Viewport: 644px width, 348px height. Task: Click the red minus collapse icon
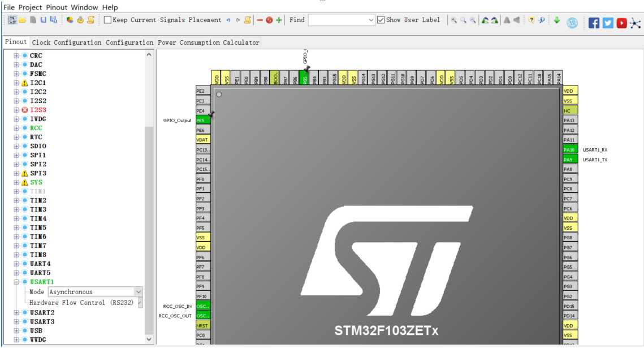point(260,20)
